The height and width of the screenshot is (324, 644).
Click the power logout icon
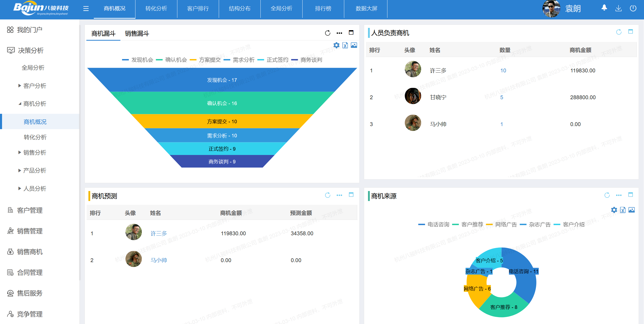point(633,8)
